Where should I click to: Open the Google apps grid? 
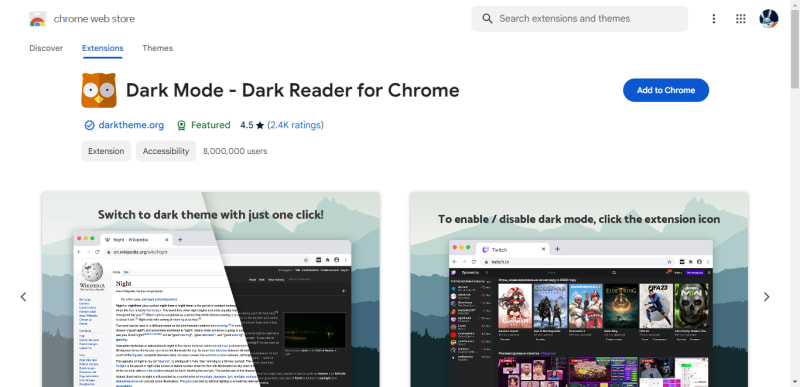click(x=740, y=19)
